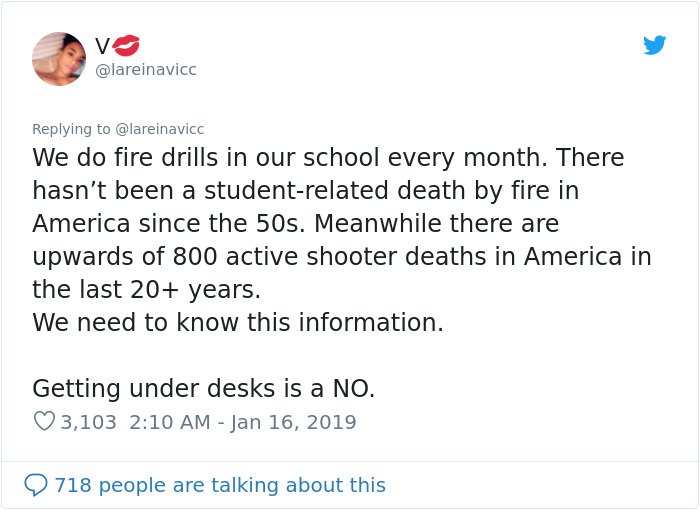The height and width of the screenshot is (510, 700).
Task: Click the line mentioning 800 active shooter deaths
Action: click(341, 256)
